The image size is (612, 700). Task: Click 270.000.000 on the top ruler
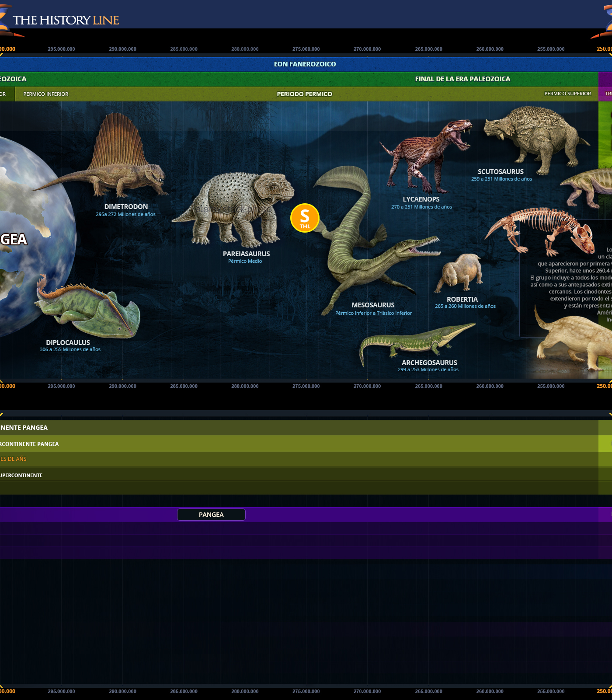[367, 49]
